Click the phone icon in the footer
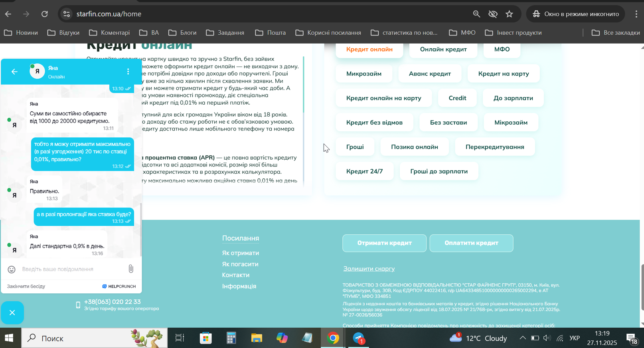 78,305
